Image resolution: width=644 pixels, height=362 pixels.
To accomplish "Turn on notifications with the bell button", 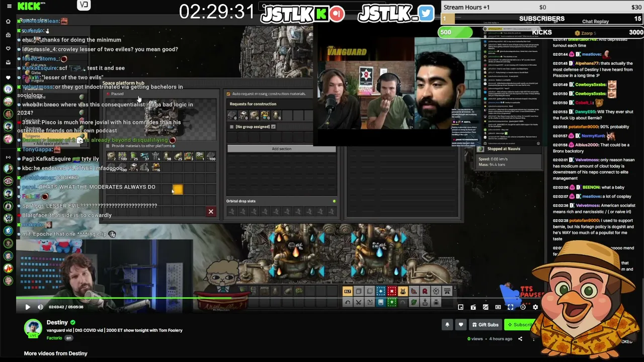I will point(447,325).
